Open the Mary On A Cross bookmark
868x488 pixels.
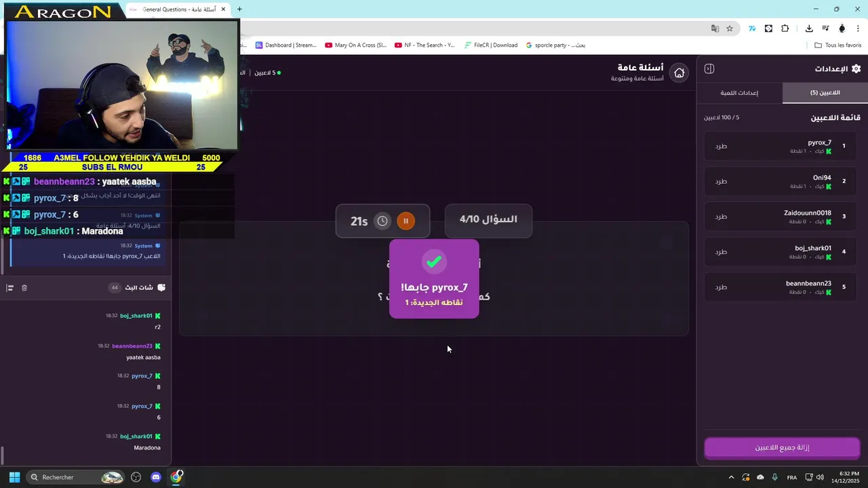[x=355, y=45]
